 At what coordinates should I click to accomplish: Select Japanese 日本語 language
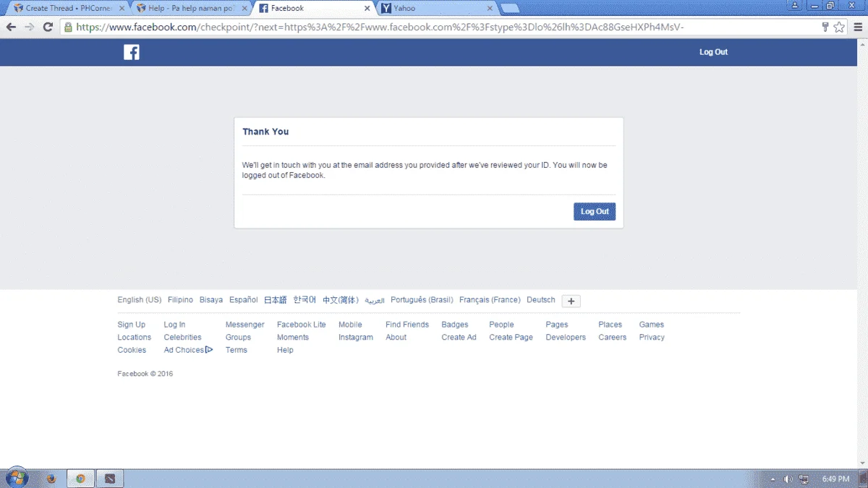pyautogui.click(x=276, y=300)
